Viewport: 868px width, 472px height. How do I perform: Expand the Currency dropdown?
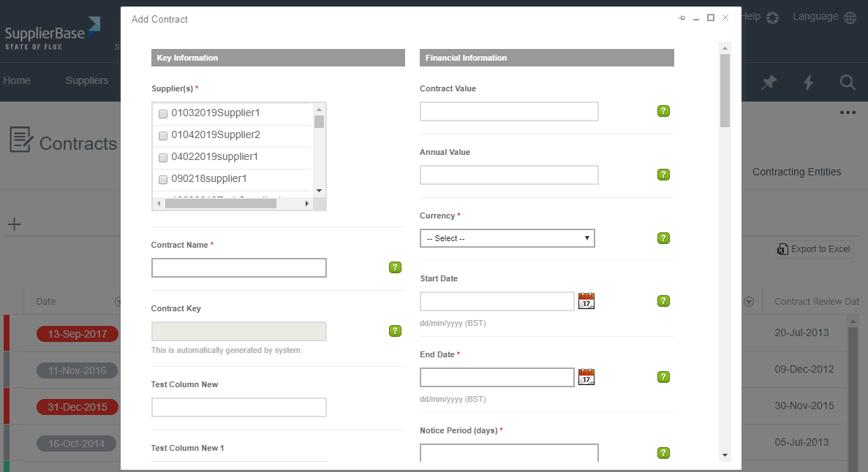point(507,238)
